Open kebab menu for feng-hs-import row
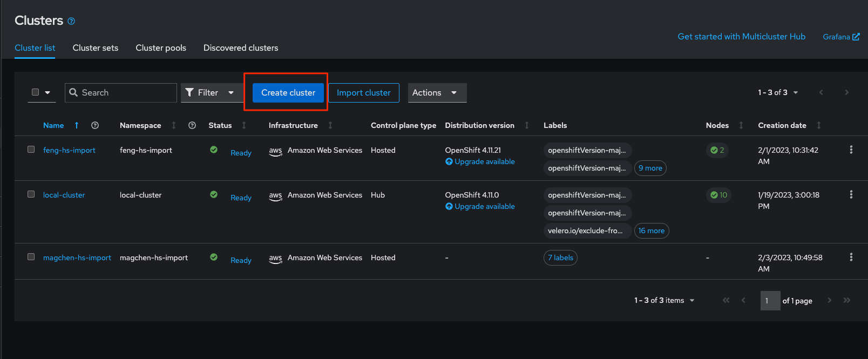The image size is (868, 359). click(x=851, y=150)
